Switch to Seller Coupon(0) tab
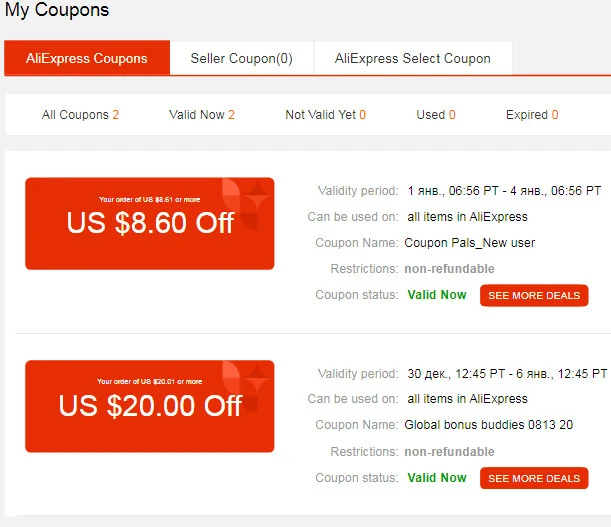 (x=242, y=58)
